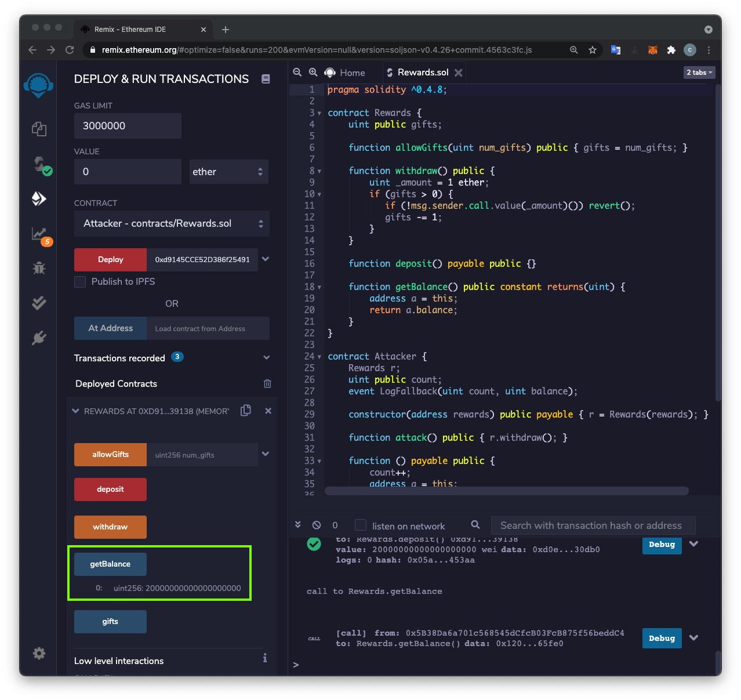Open the Remix home logo icon
Viewport: 741px width, 700px height.
[39, 85]
